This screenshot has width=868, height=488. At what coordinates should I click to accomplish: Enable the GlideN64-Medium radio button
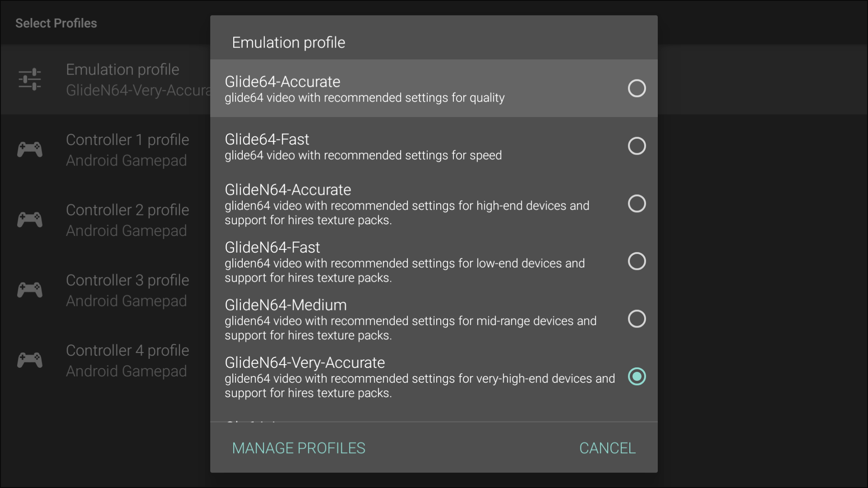637,319
